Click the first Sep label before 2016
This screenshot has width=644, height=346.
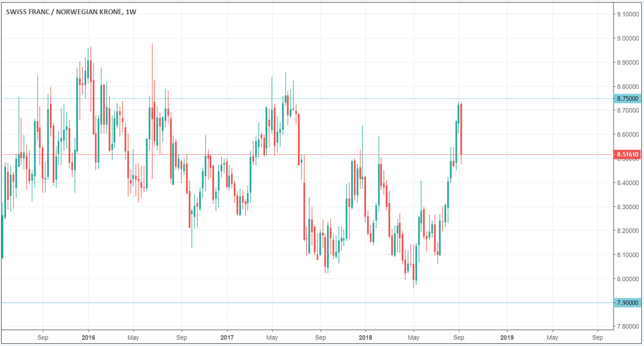43,337
